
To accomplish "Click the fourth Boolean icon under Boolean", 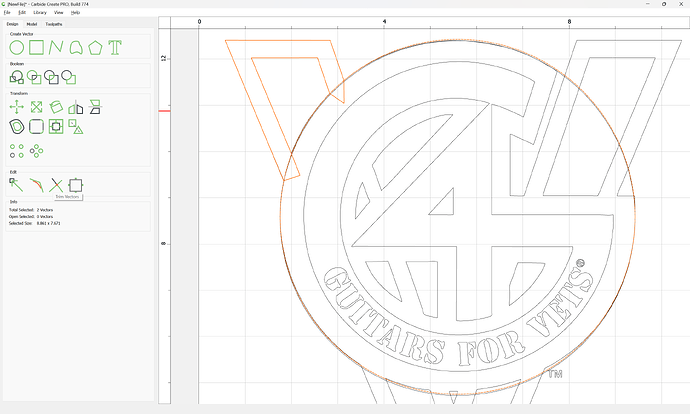I will coord(69,77).
